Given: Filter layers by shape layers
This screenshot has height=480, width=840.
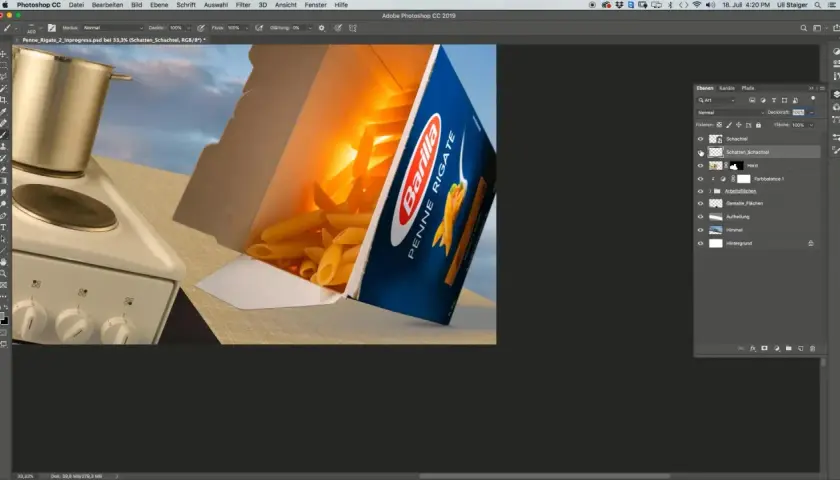Looking at the screenshot, I should pos(784,100).
